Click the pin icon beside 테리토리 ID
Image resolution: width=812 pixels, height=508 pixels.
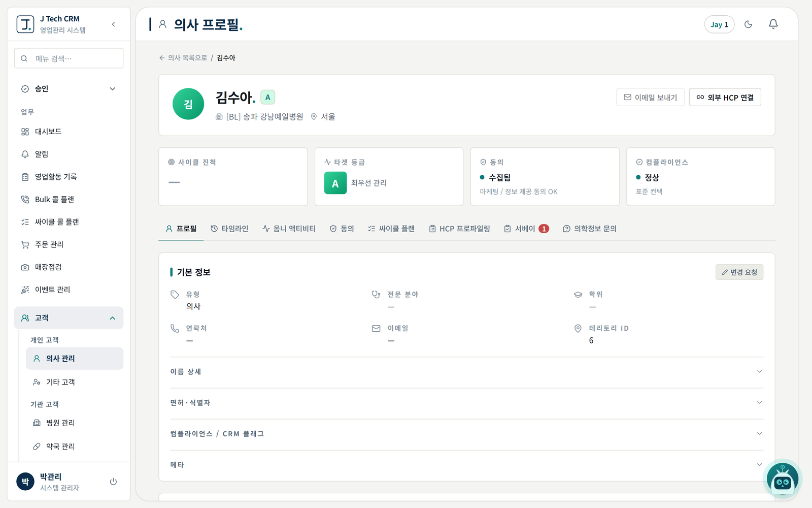click(x=578, y=329)
